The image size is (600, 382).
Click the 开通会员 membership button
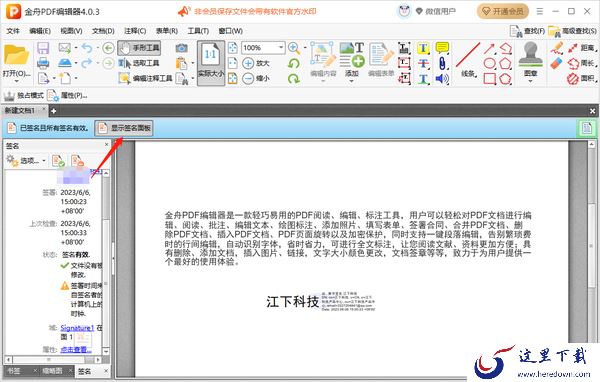point(502,11)
